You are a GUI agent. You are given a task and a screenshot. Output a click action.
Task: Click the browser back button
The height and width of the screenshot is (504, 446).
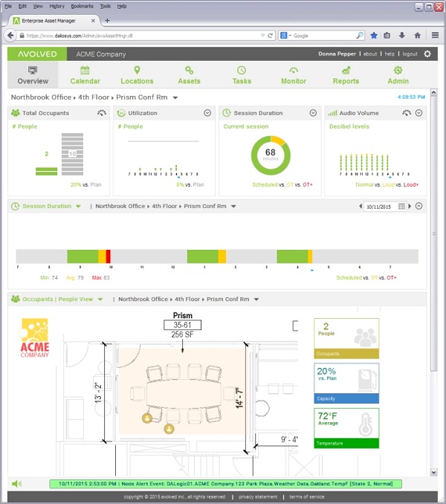tap(10, 36)
